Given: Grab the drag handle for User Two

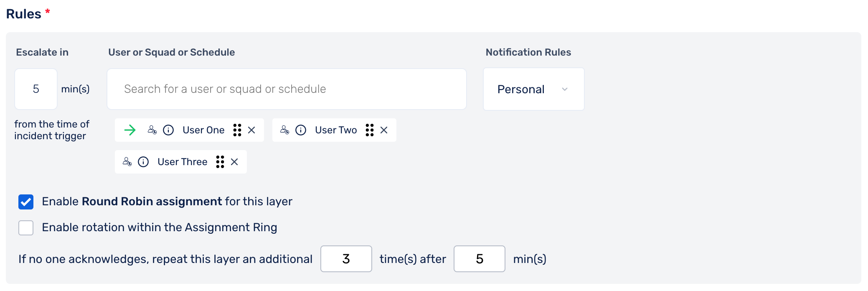Looking at the screenshot, I should (370, 130).
